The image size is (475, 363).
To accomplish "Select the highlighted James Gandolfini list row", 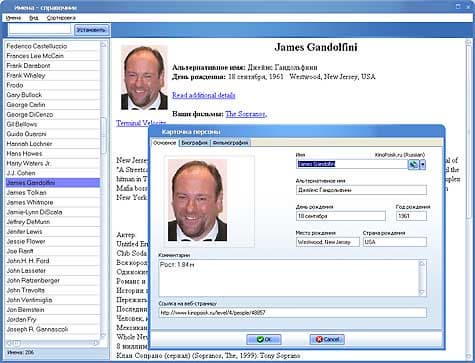I will click(53, 183).
